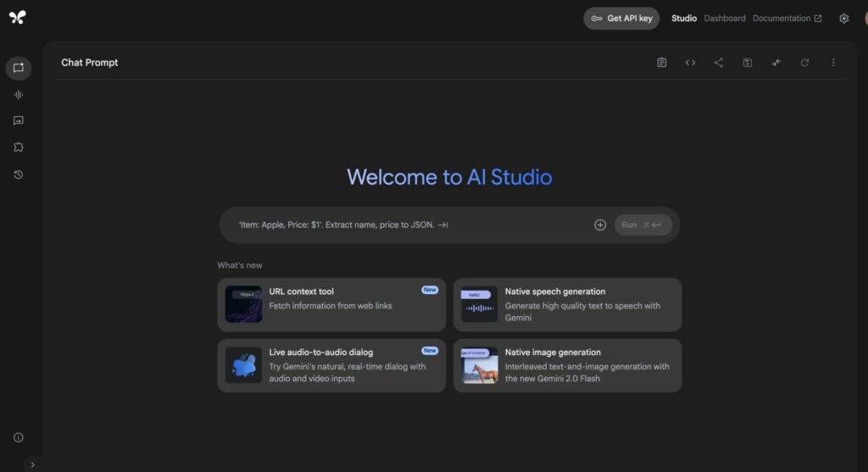
Task: Click the Share prompt icon
Action: coord(719,63)
